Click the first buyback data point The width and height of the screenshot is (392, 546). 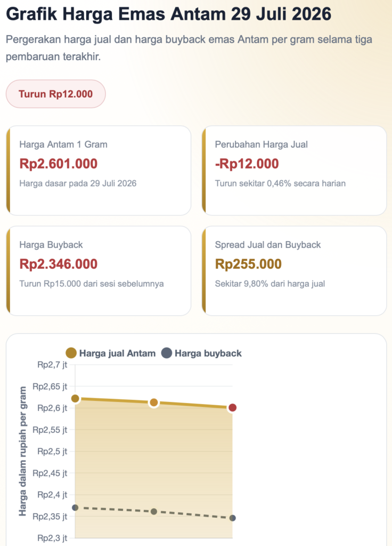pyautogui.click(x=75, y=508)
